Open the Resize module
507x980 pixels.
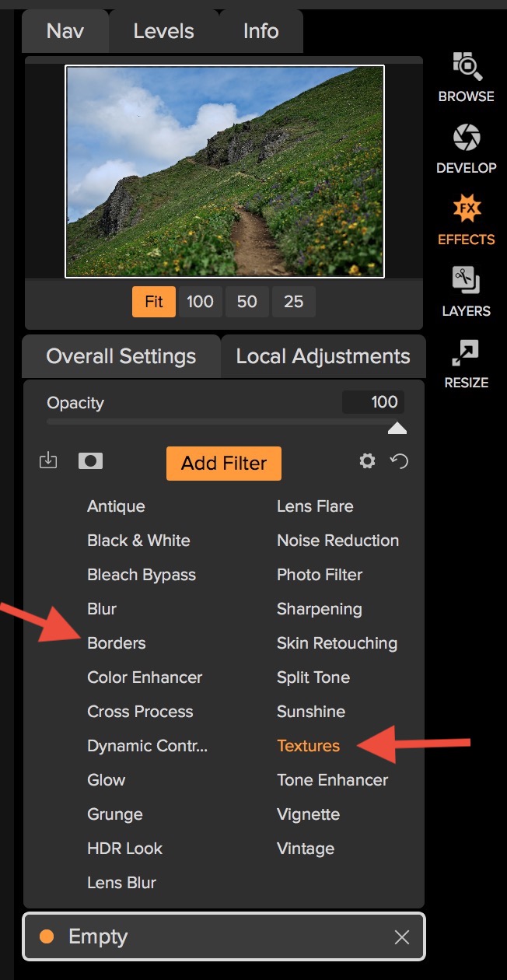pos(466,363)
